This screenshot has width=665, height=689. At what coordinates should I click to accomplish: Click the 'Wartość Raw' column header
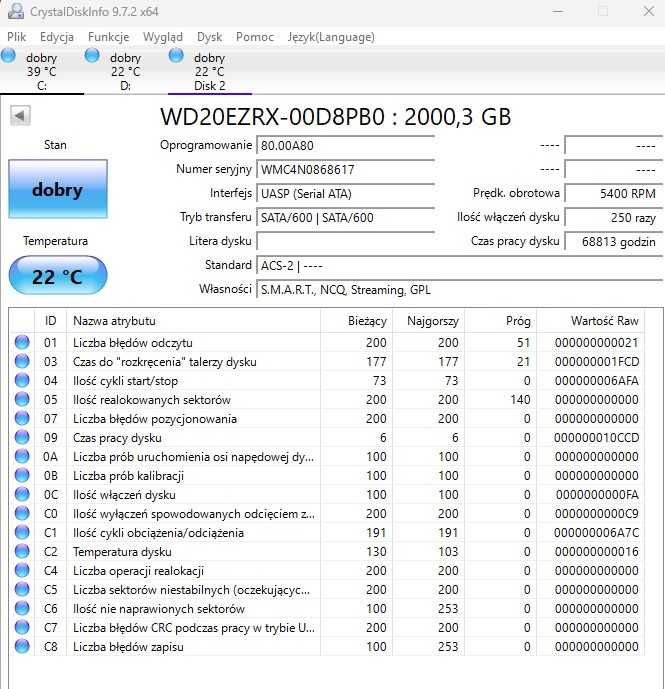(x=590, y=321)
